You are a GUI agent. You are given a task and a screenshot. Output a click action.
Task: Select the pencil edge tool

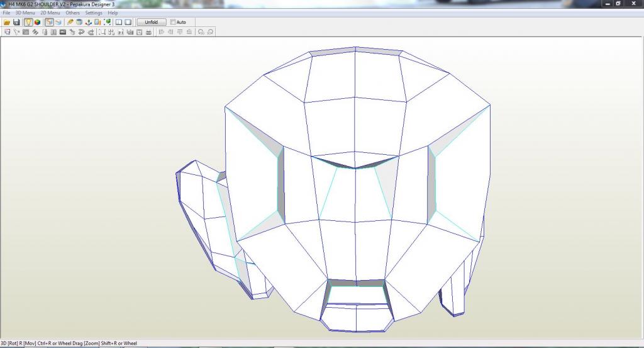coord(70,22)
